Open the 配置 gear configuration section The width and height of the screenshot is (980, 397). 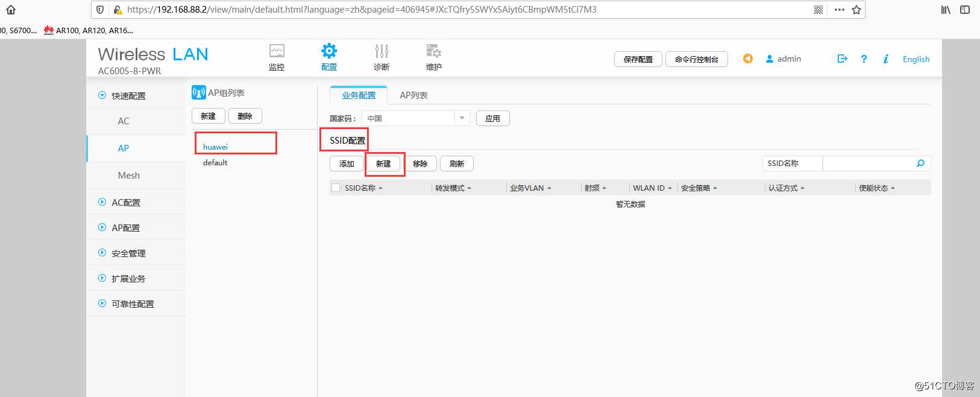pyautogui.click(x=329, y=57)
